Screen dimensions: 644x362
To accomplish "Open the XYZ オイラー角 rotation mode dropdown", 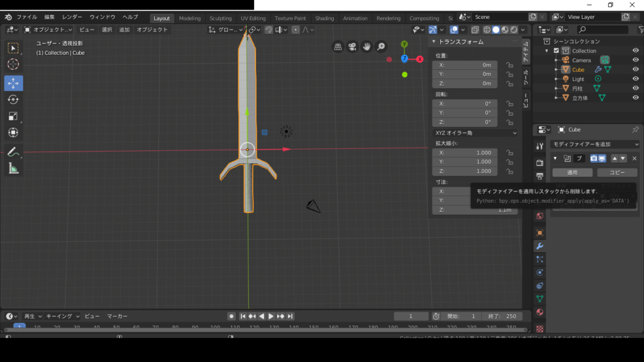I will point(475,133).
